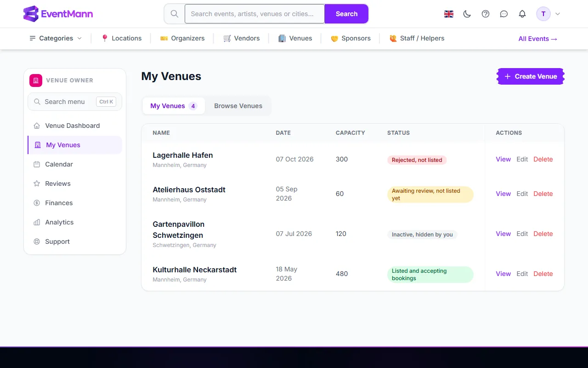
Task: Click the search magnifier icon in header
Action: (x=175, y=14)
